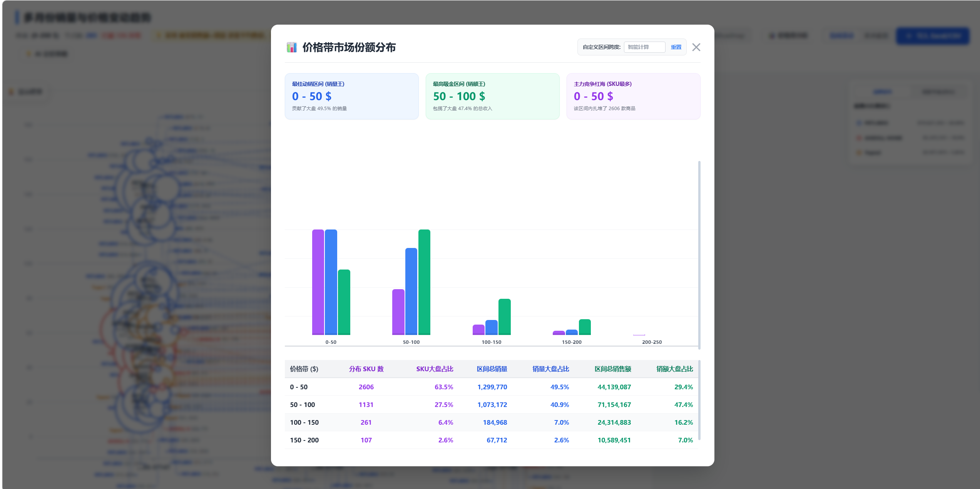The image size is (980, 489).
Task: Click the green revenue bar for 0-50
Action: click(x=344, y=302)
